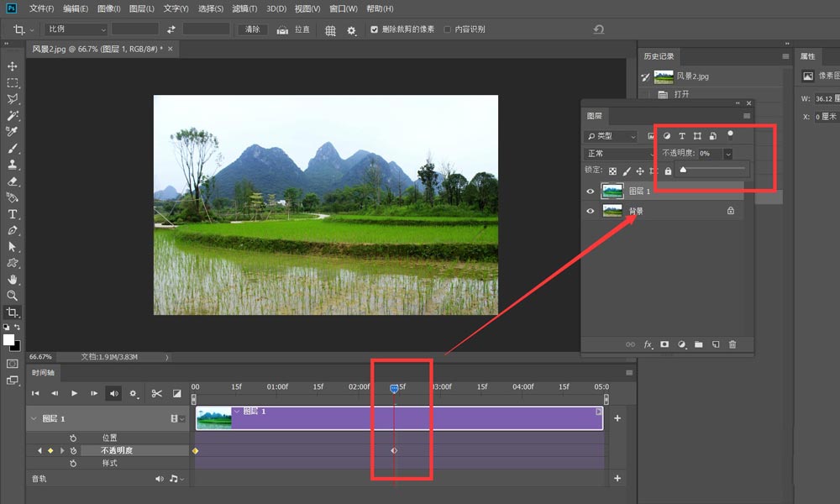Click the crop overlay grid icon
Screen dimensions: 840x504
pyautogui.click(x=330, y=30)
